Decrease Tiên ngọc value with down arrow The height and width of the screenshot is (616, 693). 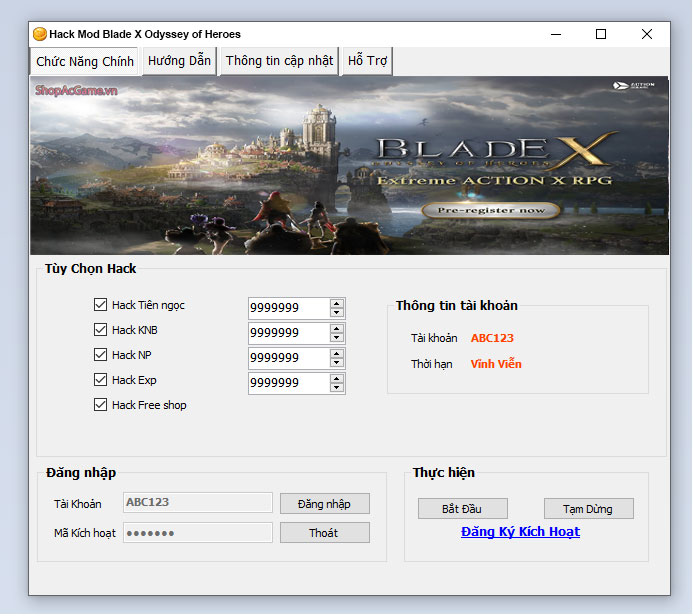(337, 312)
